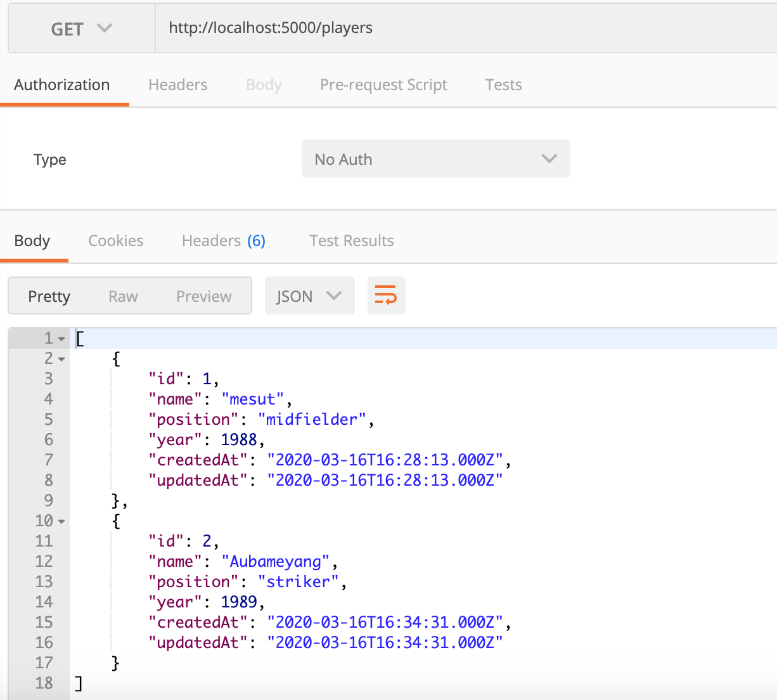This screenshot has width=777, height=700.
Task: Switch to the response Cookies tab
Action: [x=116, y=241]
